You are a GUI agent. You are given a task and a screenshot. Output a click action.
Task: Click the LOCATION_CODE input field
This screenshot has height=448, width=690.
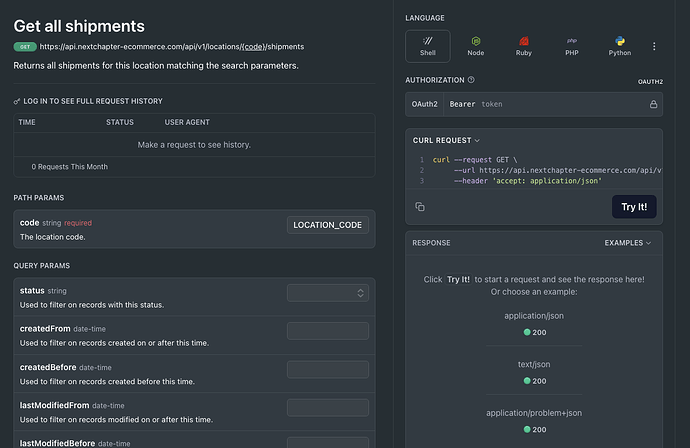click(328, 225)
